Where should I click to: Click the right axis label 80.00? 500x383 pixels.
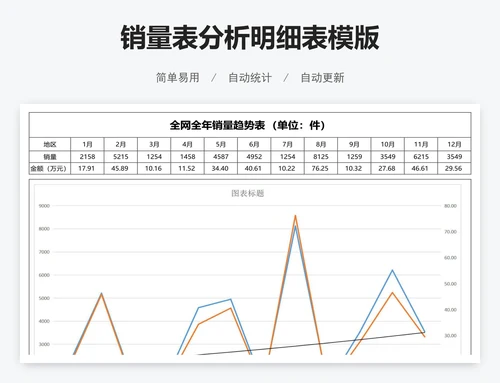point(450,206)
